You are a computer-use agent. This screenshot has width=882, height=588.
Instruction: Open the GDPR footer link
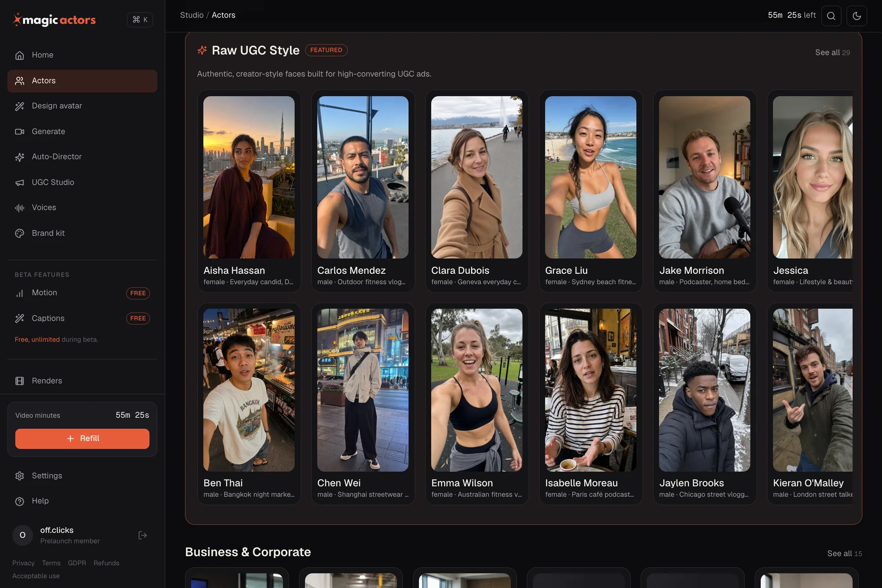[77, 563]
